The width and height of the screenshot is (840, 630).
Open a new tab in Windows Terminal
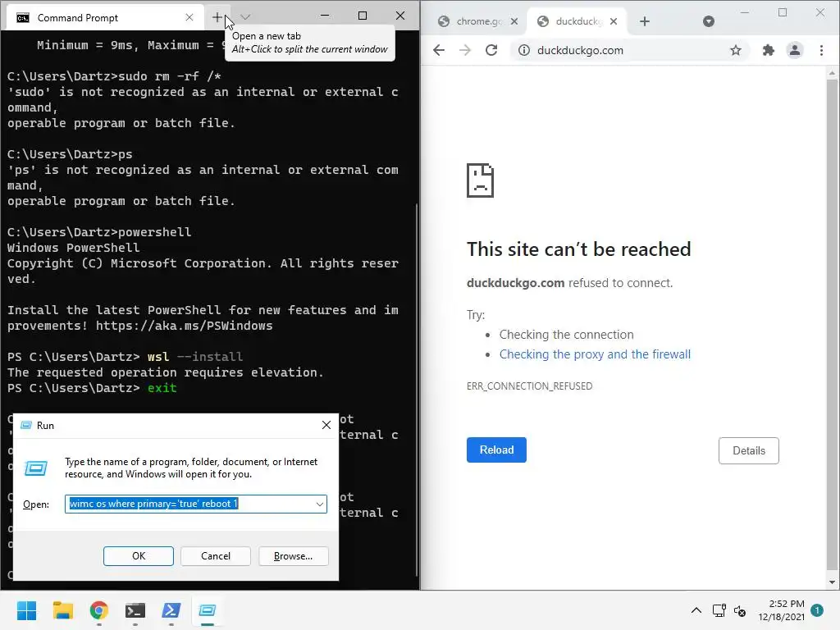pos(217,18)
